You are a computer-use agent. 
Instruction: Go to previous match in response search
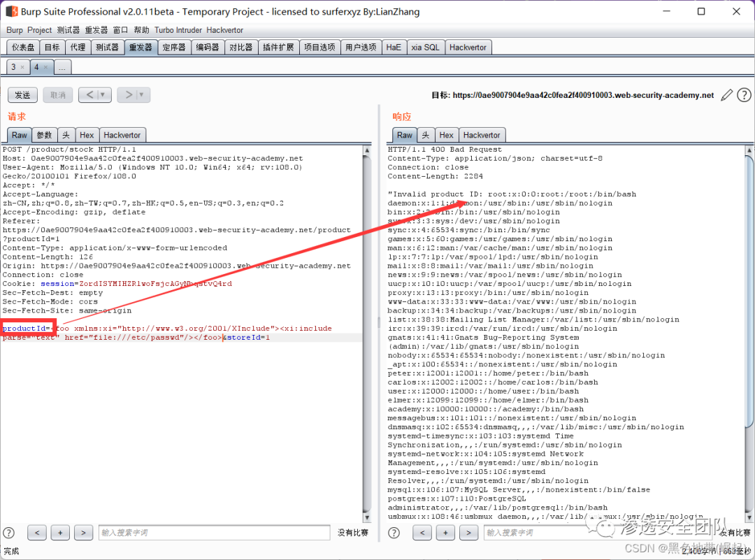tap(422, 533)
